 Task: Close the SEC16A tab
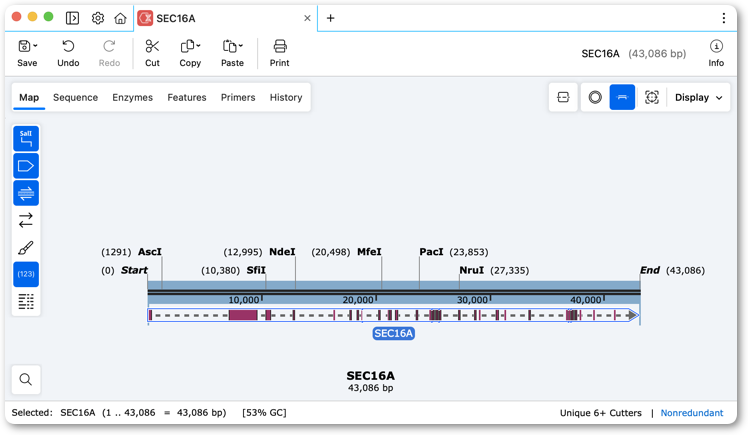(x=307, y=18)
